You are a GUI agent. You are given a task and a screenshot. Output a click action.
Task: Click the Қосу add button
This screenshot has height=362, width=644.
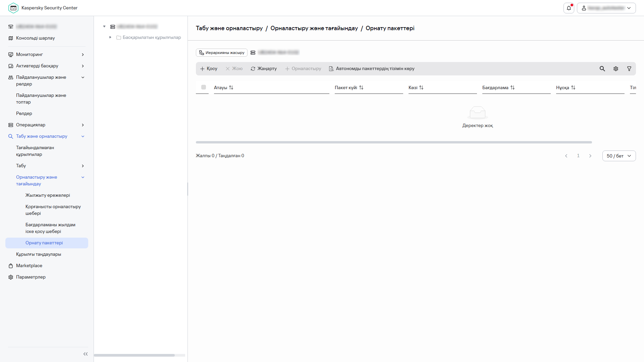pos(209,69)
